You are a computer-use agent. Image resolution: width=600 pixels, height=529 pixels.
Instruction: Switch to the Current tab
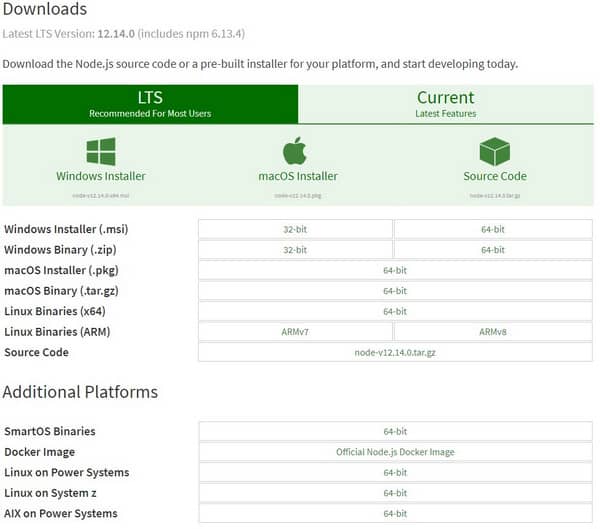446,104
